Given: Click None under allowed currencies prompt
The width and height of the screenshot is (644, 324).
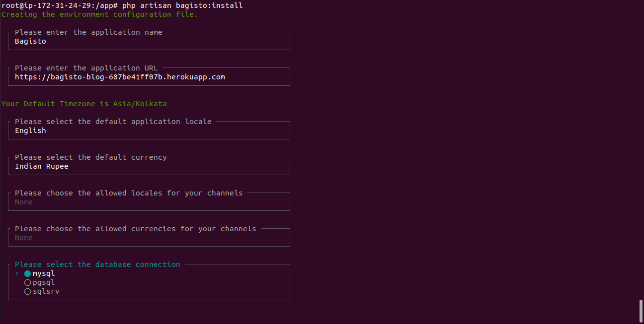Looking at the screenshot, I should tap(24, 238).
